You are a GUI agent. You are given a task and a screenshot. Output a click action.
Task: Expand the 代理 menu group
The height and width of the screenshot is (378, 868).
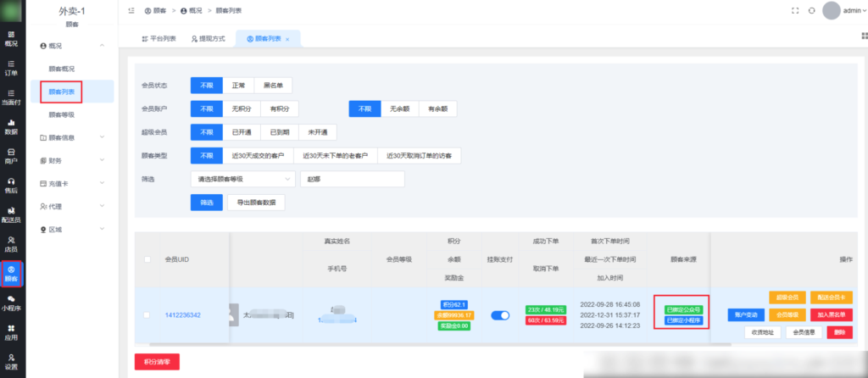[73, 206]
